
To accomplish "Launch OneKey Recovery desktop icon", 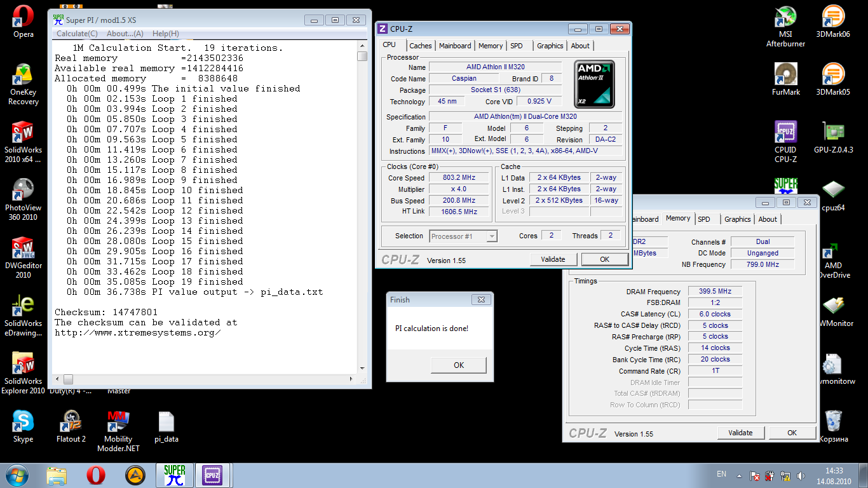I will (x=24, y=85).
